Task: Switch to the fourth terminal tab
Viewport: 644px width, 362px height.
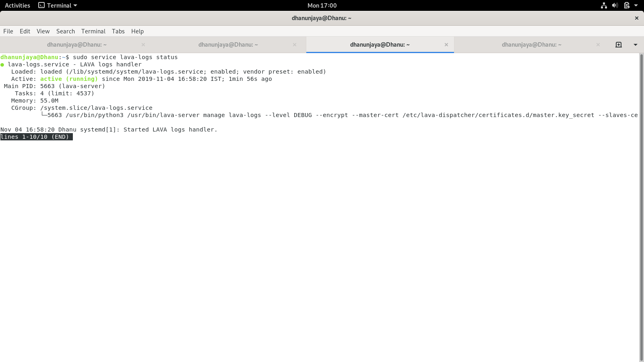Action: click(x=531, y=45)
